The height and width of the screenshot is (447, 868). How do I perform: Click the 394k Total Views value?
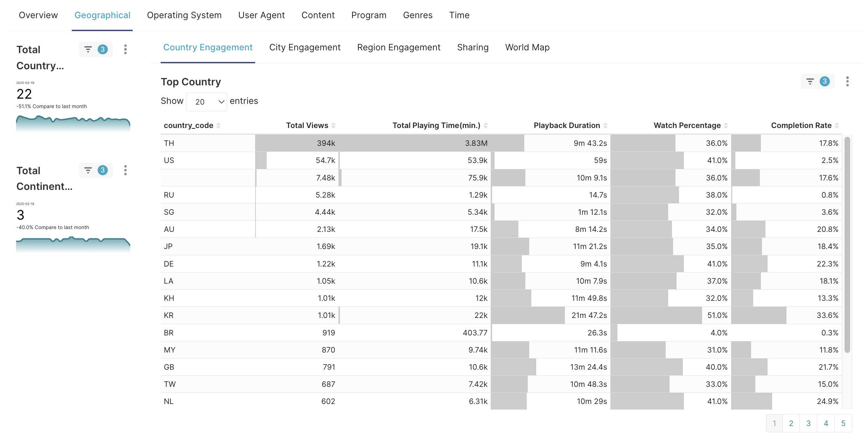tap(326, 143)
